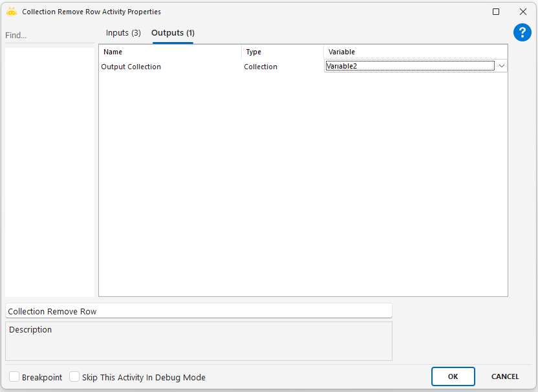Click the Variable column header

(415, 52)
